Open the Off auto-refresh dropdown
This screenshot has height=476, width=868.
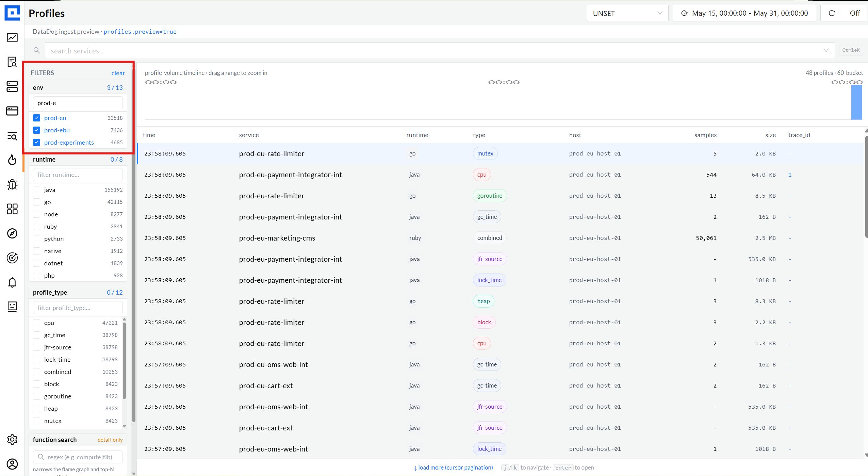tap(855, 13)
